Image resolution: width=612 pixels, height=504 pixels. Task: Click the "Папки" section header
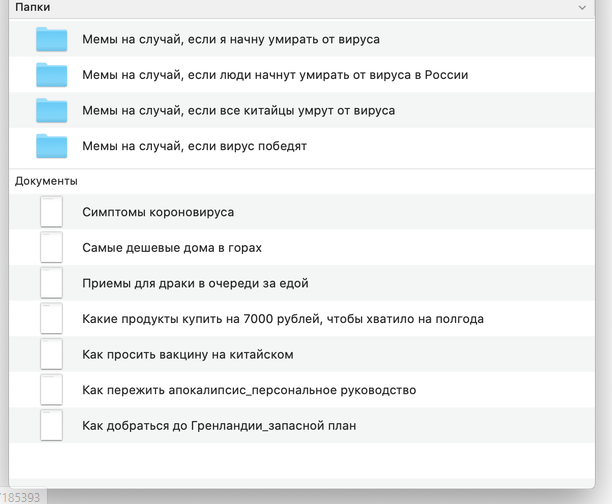(33, 7)
